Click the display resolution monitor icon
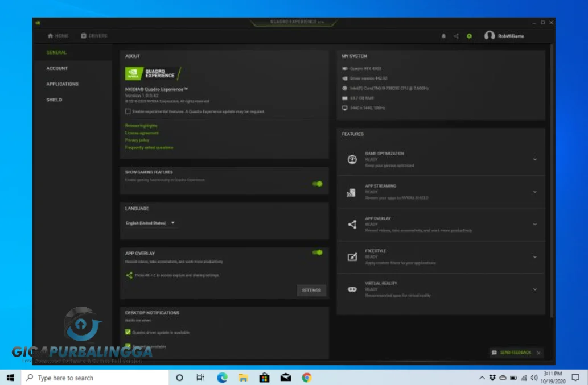588x385 pixels. click(x=344, y=108)
